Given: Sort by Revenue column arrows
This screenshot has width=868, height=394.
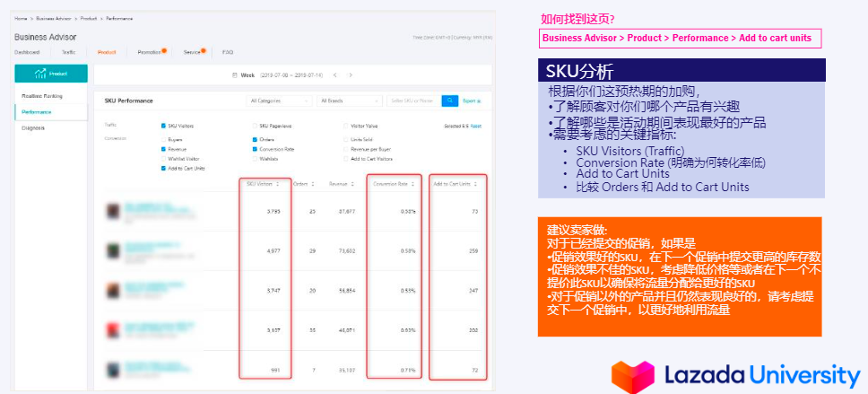Looking at the screenshot, I should [x=352, y=184].
